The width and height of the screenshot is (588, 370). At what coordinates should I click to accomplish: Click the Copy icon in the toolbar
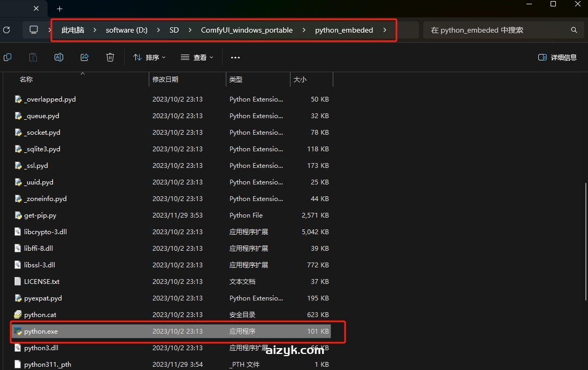tap(7, 57)
